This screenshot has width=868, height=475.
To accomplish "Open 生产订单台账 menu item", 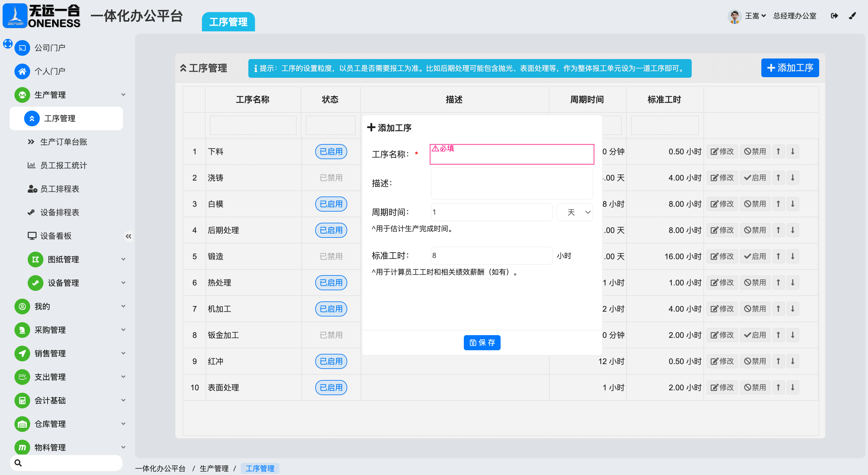I will click(63, 142).
